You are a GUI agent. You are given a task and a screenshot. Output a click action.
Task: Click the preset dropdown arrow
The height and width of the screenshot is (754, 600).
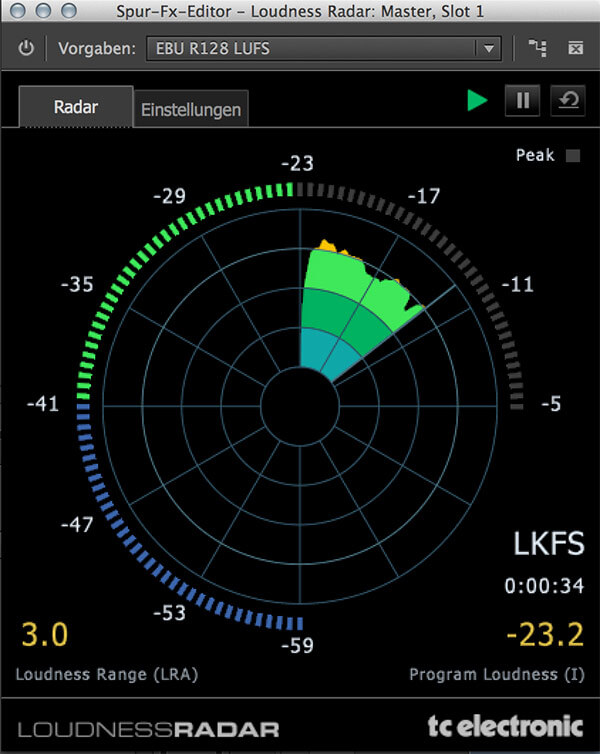click(488, 49)
